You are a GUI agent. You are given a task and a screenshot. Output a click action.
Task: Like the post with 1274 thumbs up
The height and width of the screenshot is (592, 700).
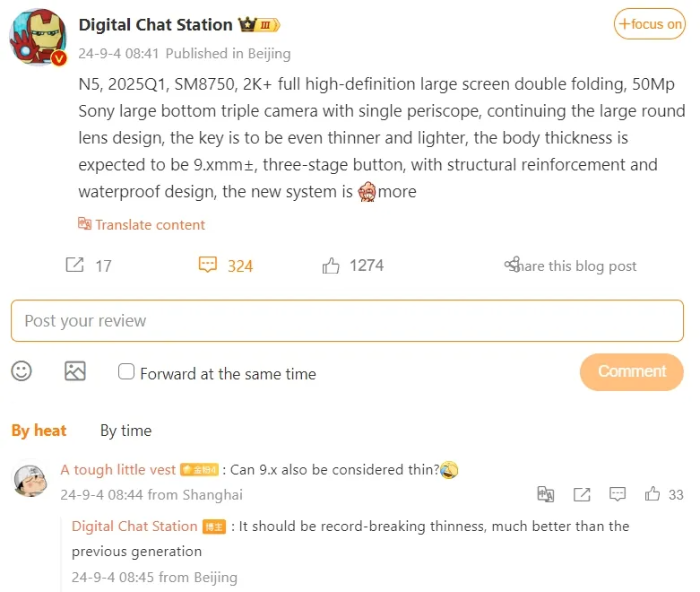coord(331,265)
